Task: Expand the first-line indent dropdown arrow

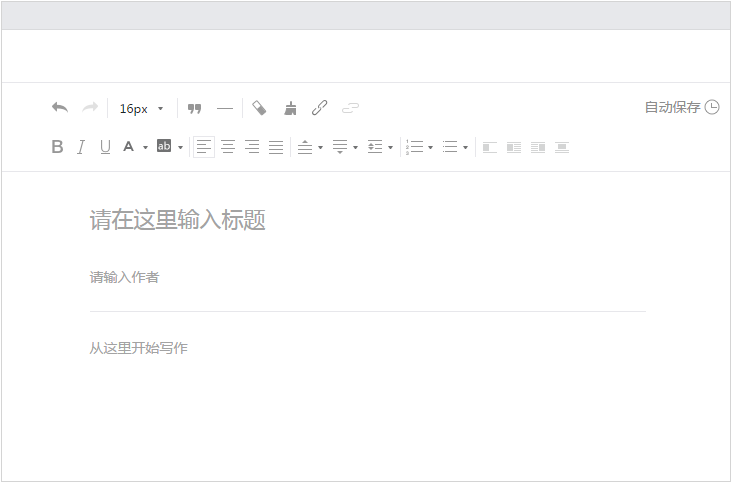Action: (x=390, y=148)
